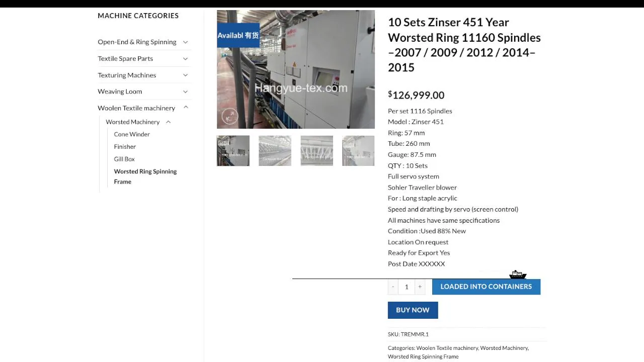Click the Condition :Used 88% New line
Viewport: 644px width, 362px height.
[427, 231]
